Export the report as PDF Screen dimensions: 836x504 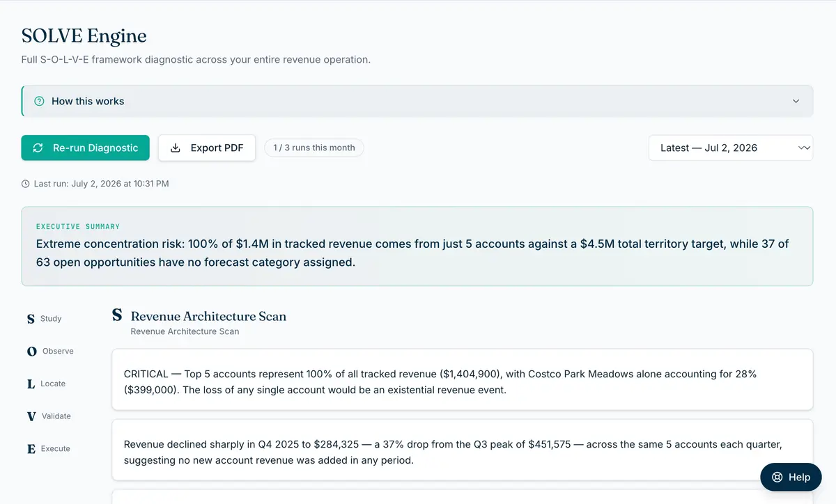pyautogui.click(x=206, y=148)
